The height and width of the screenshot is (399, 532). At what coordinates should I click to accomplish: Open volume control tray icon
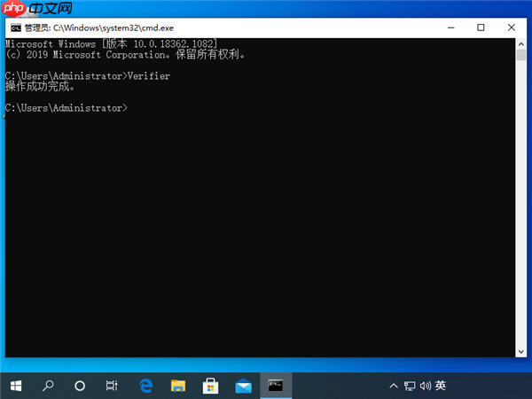[425, 386]
